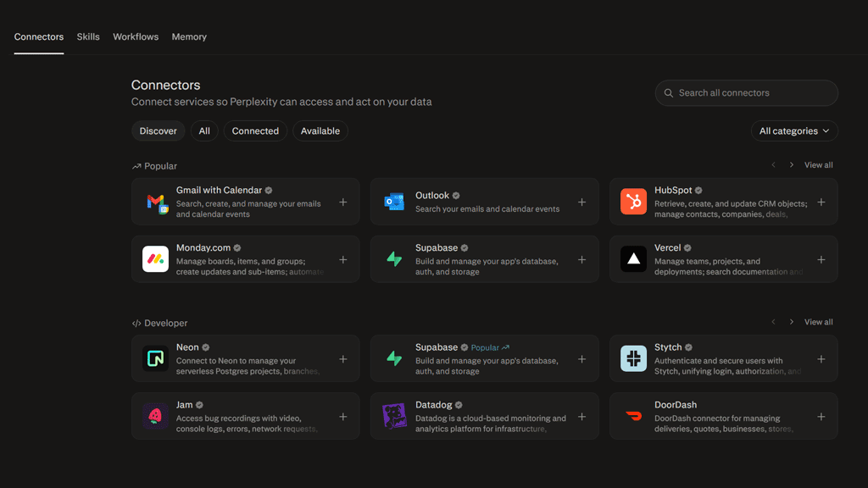Click the Supabase icon in Developer section
Image resolution: width=868 pixels, height=488 pixels.
pyautogui.click(x=394, y=358)
